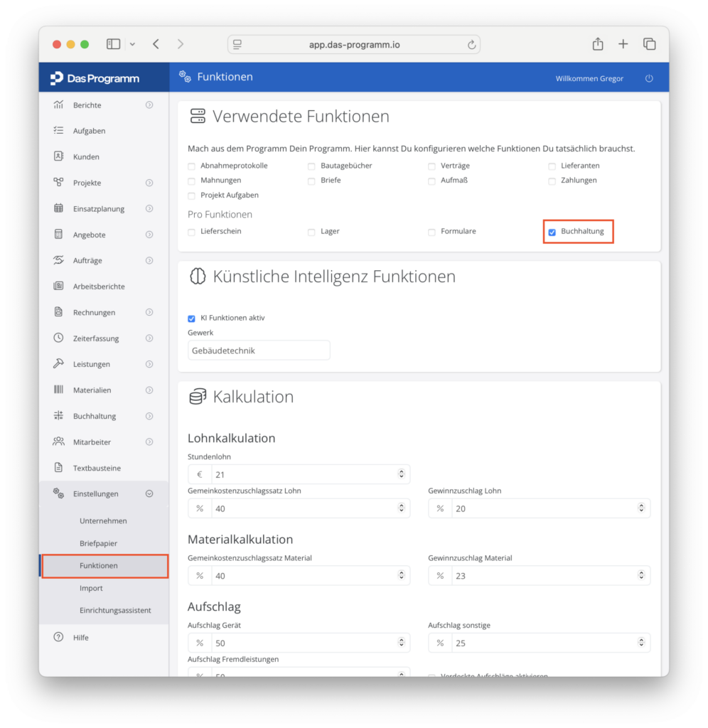Image resolution: width=708 pixels, height=728 pixels.
Task: Open the Unternehmen settings page
Action: pos(103,520)
